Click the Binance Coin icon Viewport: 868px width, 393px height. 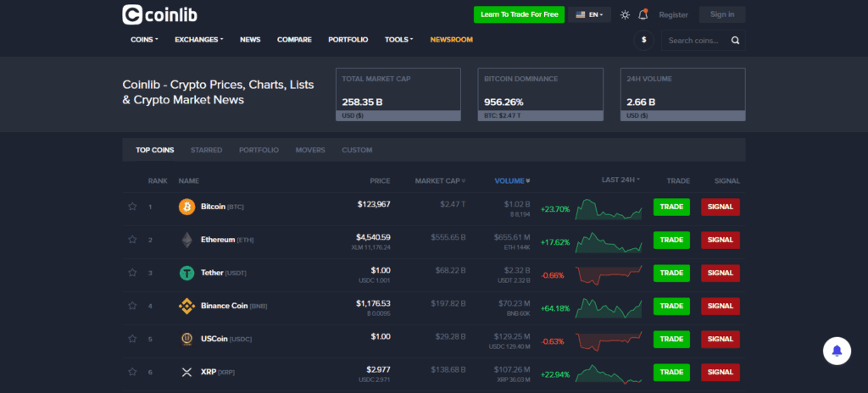pos(186,306)
